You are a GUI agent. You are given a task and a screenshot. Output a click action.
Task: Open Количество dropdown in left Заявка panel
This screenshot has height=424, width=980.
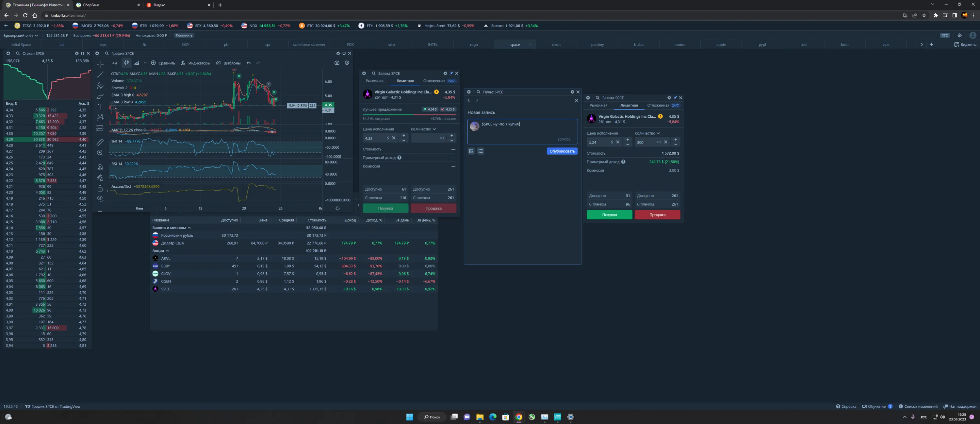click(x=423, y=129)
